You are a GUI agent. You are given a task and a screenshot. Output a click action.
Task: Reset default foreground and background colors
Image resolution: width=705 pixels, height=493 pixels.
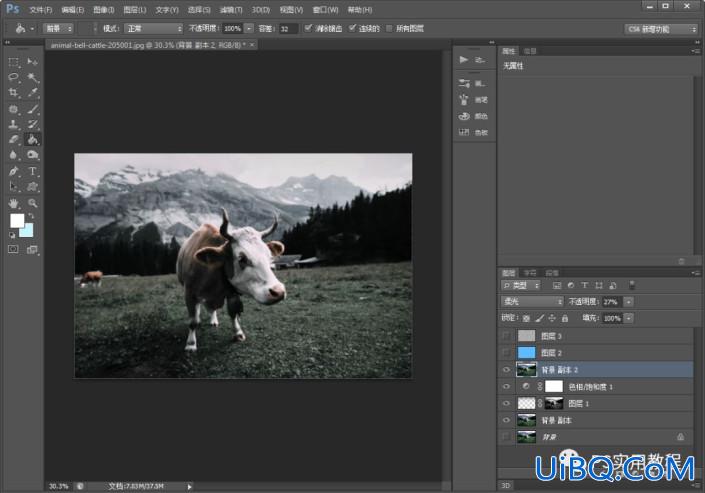click(x=12, y=235)
